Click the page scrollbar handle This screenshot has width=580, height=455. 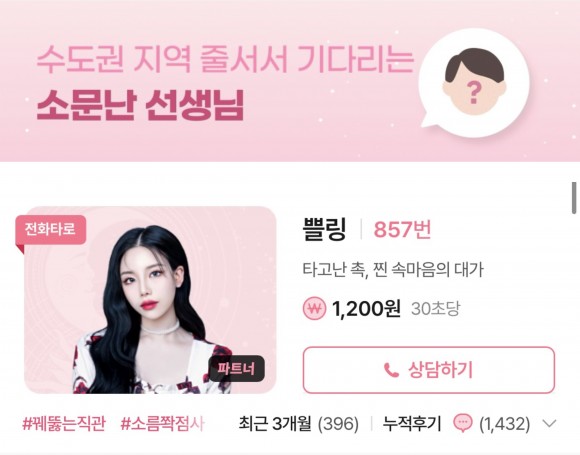(x=574, y=198)
